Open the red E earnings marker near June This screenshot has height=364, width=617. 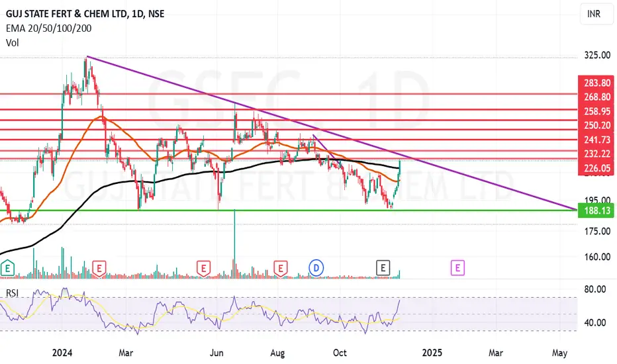(204, 269)
